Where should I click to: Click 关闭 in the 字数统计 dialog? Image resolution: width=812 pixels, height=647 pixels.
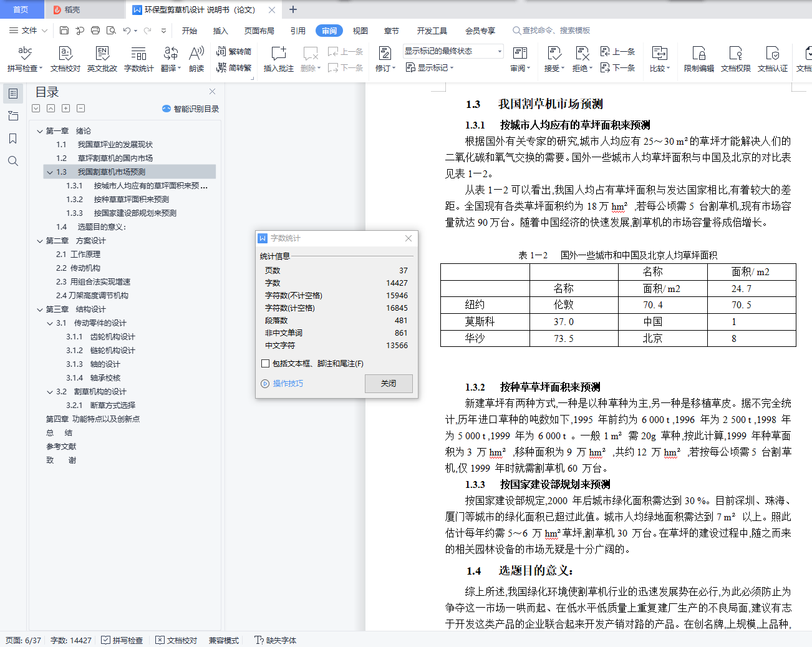(389, 383)
